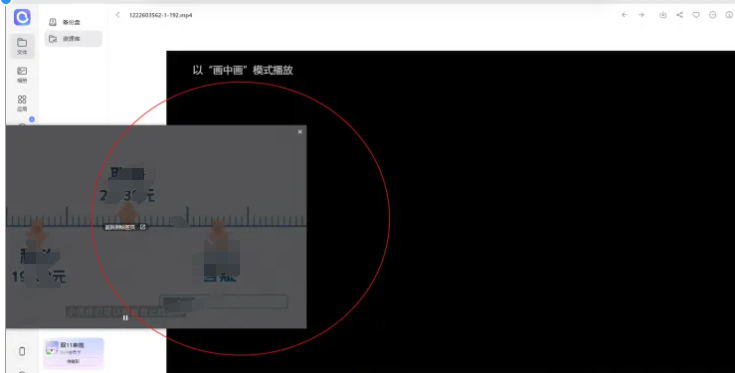Close the picture-in-picture window

tap(300, 132)
